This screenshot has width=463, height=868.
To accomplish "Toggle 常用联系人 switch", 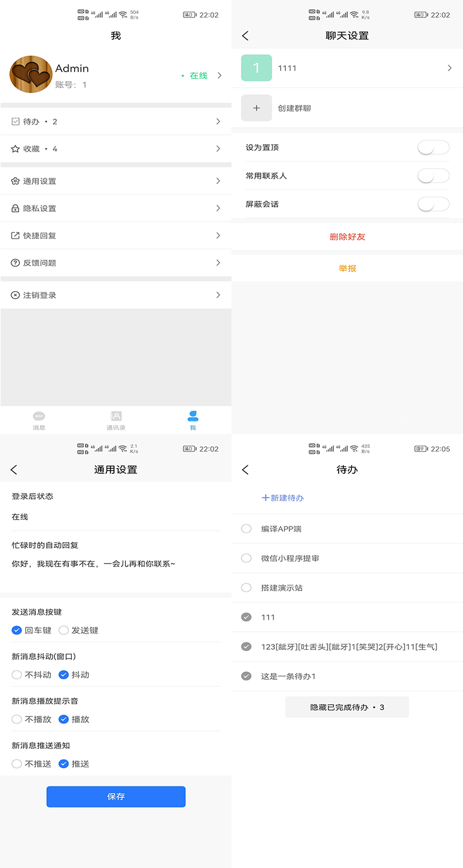I will 433,176.
